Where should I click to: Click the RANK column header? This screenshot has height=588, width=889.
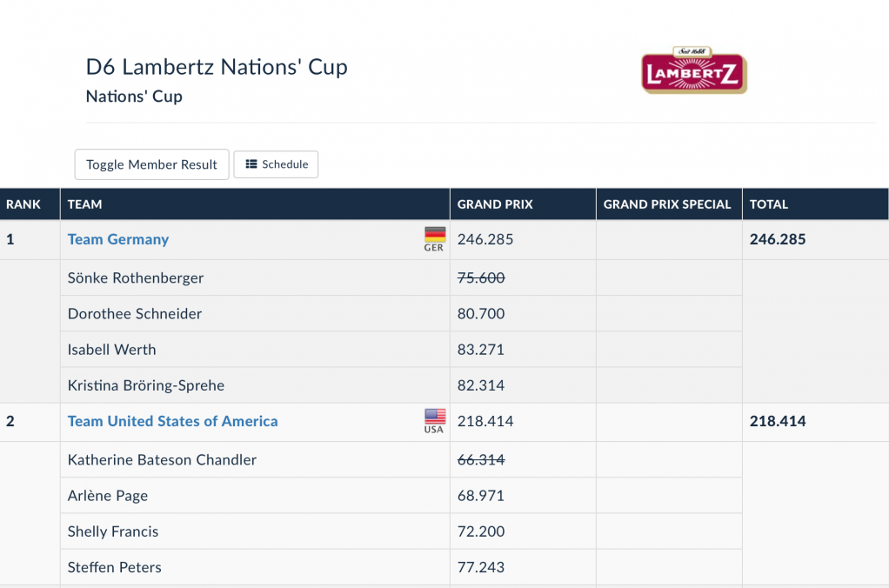23,204
